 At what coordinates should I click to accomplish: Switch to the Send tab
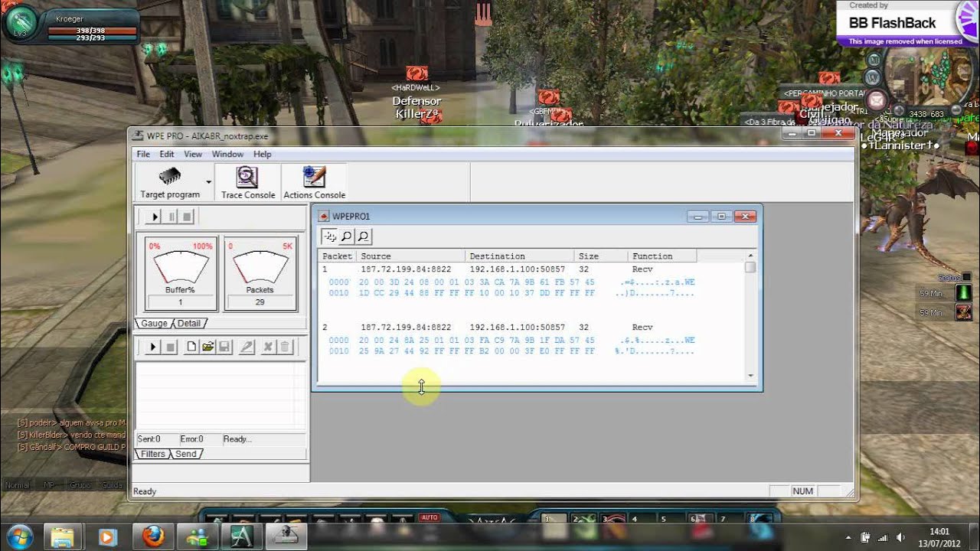point(186,454)
